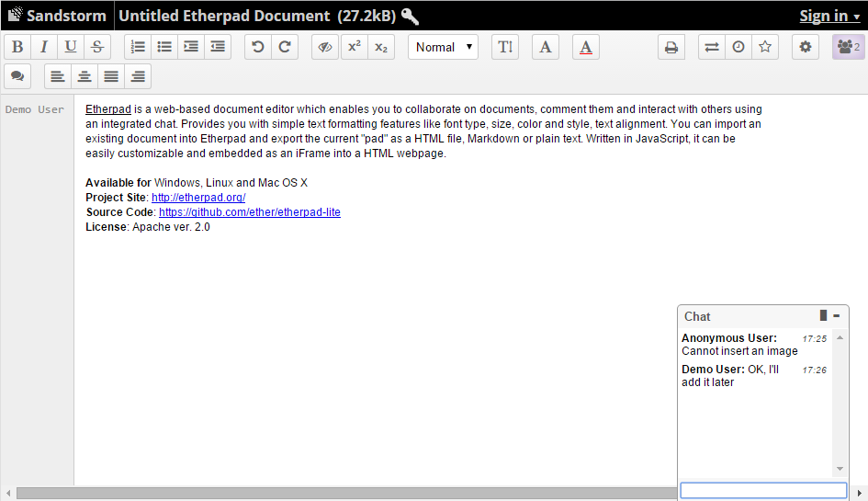This screenshot has height=501, width=868.
Task: Open pad settings gear
Action: [806, 47]
